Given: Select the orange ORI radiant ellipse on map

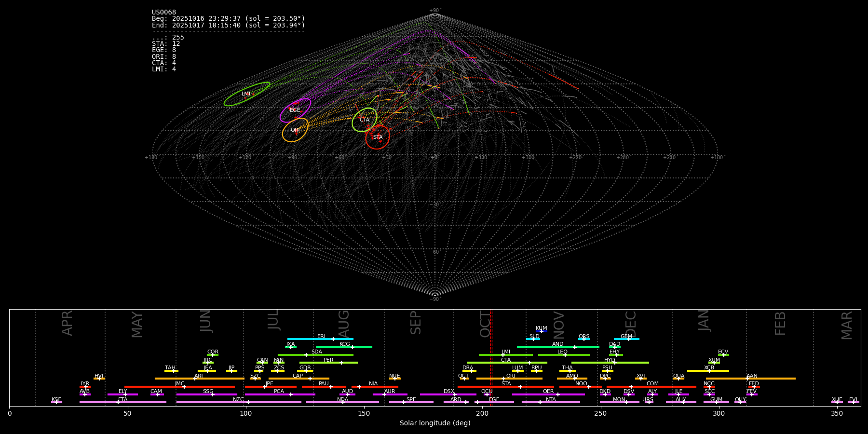Looking at the screenshot, I should point(295,130).
